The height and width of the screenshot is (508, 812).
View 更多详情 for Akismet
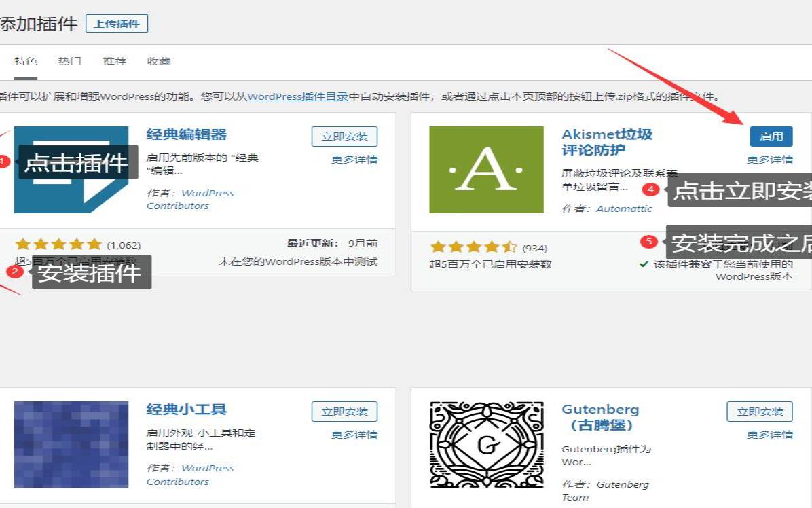point(769,160)
